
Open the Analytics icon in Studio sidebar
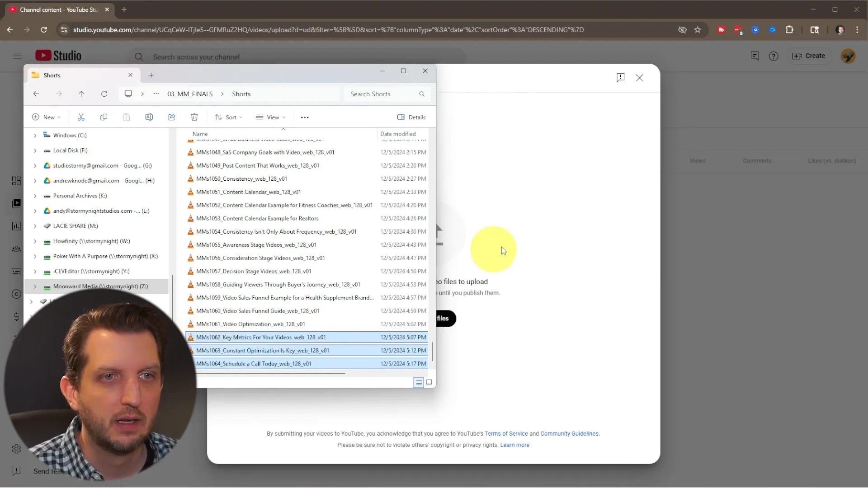(x=16, y=226)
